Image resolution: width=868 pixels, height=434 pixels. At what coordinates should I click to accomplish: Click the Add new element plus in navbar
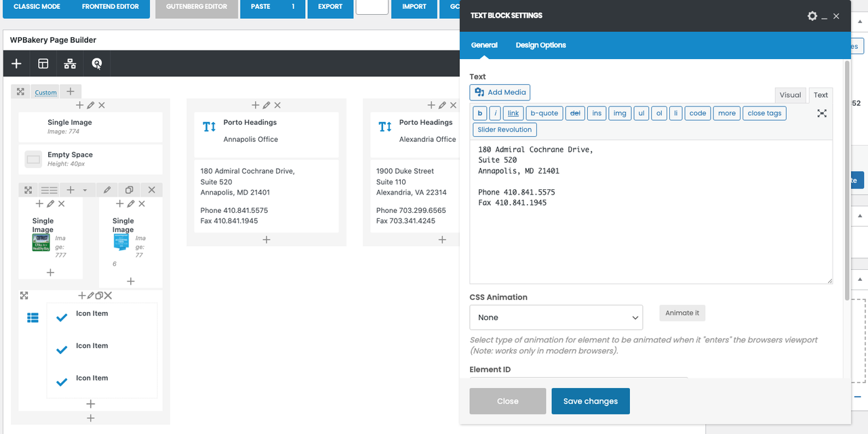(16, 64)
